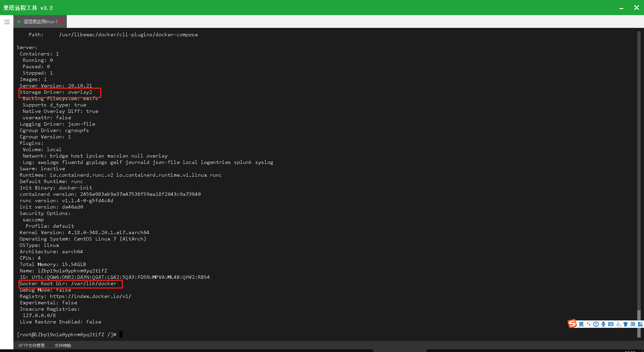Open the emoji smiley panel in Sogou bar
644x352 pixels.
(x=596, y=324)
